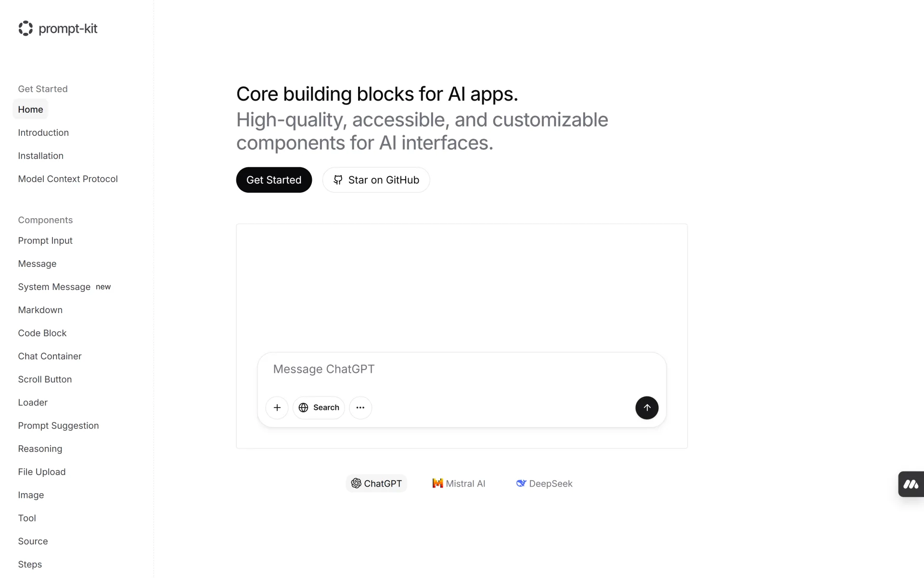Navigate to the Prompt Input component
The image size is (924, 578).
(45, 240)
